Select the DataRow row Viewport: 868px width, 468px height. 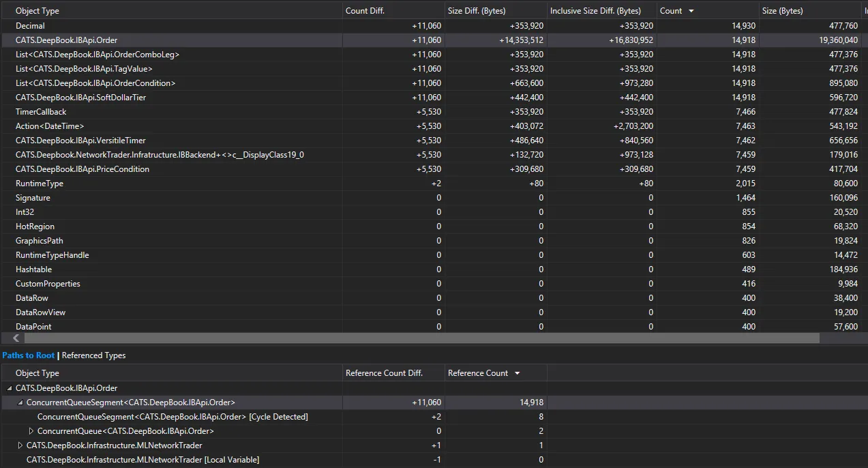(434, 298)
